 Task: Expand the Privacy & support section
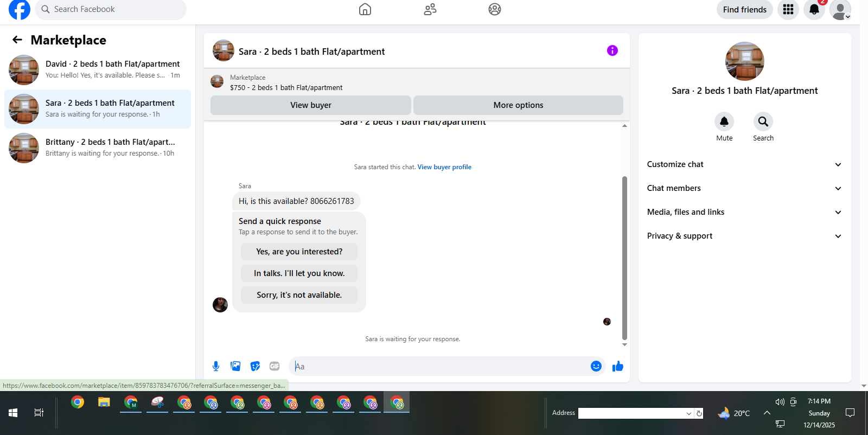coord(744,236)
